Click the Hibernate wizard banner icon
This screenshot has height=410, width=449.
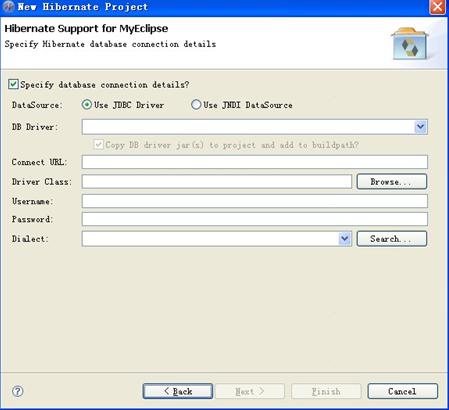410,44
